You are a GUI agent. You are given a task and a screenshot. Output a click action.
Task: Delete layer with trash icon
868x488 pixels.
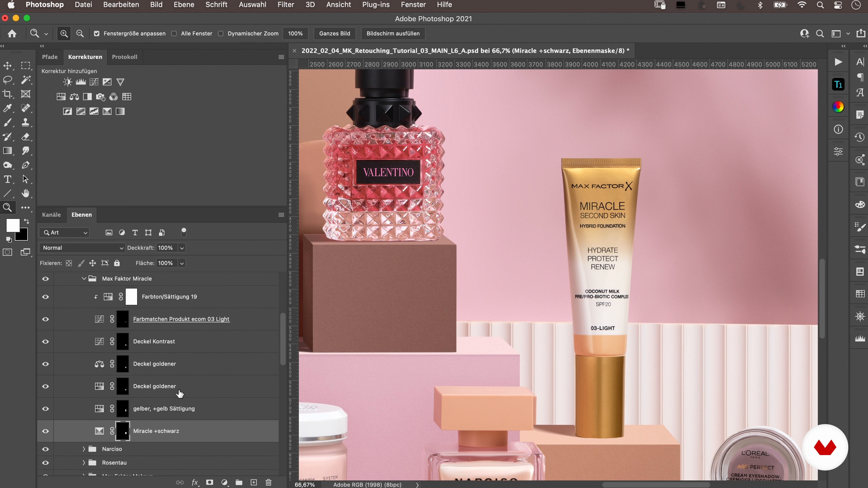point(269,482)
